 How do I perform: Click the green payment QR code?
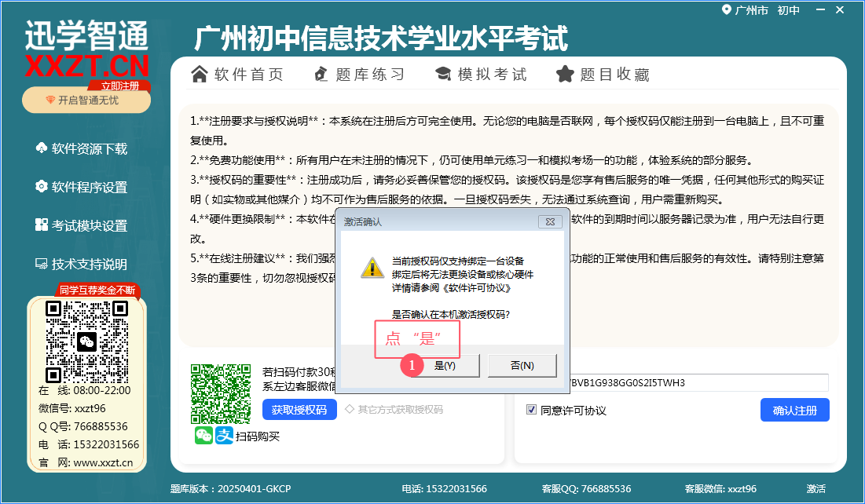pos(221,394)
